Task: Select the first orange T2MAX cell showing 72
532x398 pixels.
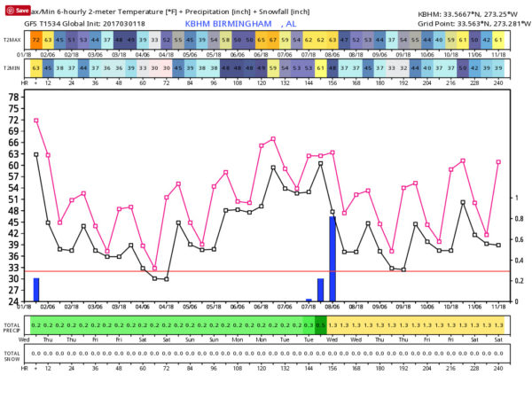Action: click(x=36, y=41)
